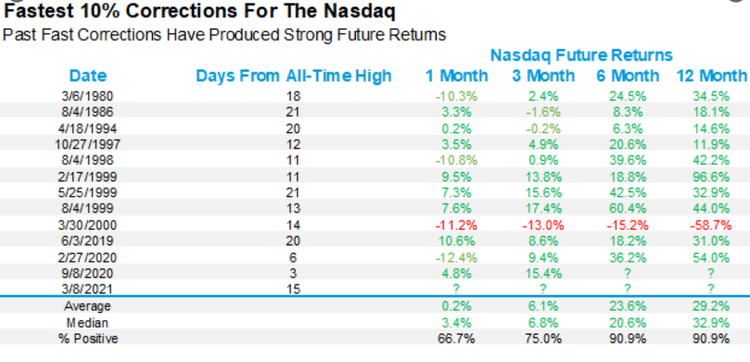
Task: Select the 12 Month column header
Action: (x=711, y=76)
